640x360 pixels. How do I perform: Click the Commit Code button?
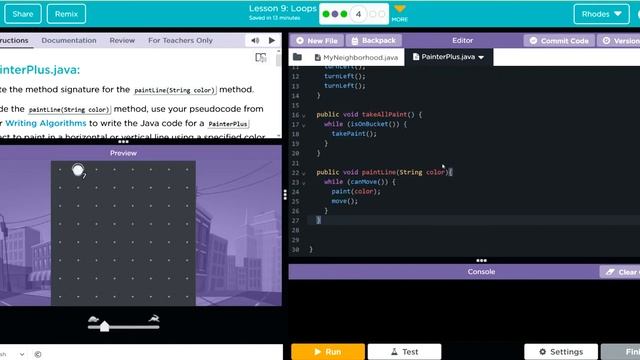[x=559, y=40]
